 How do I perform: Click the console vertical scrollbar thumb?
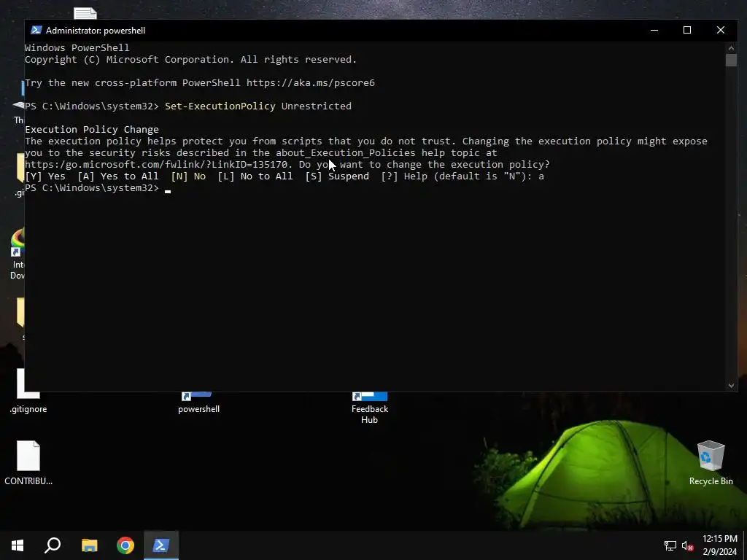pos(731,60)
